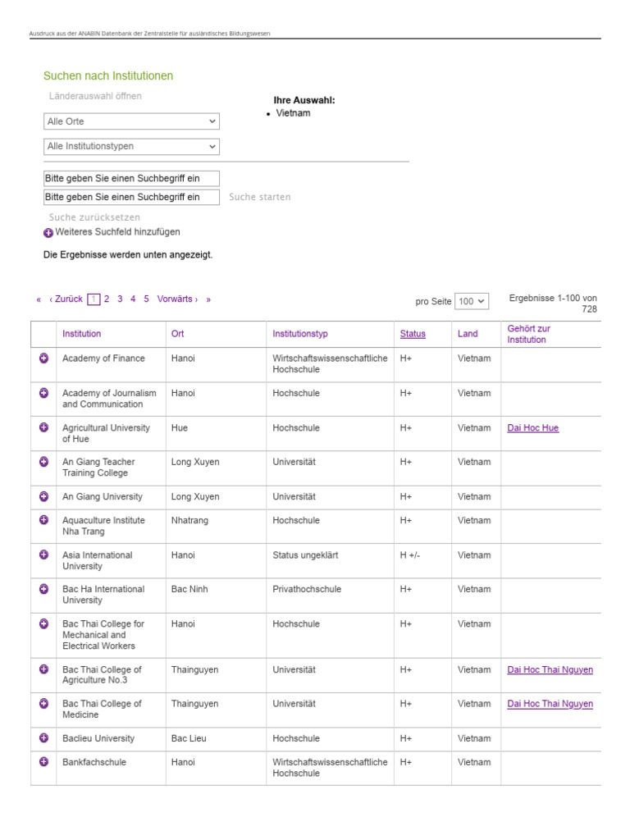Open the pro Seite results dropdown

pos(472,302)
